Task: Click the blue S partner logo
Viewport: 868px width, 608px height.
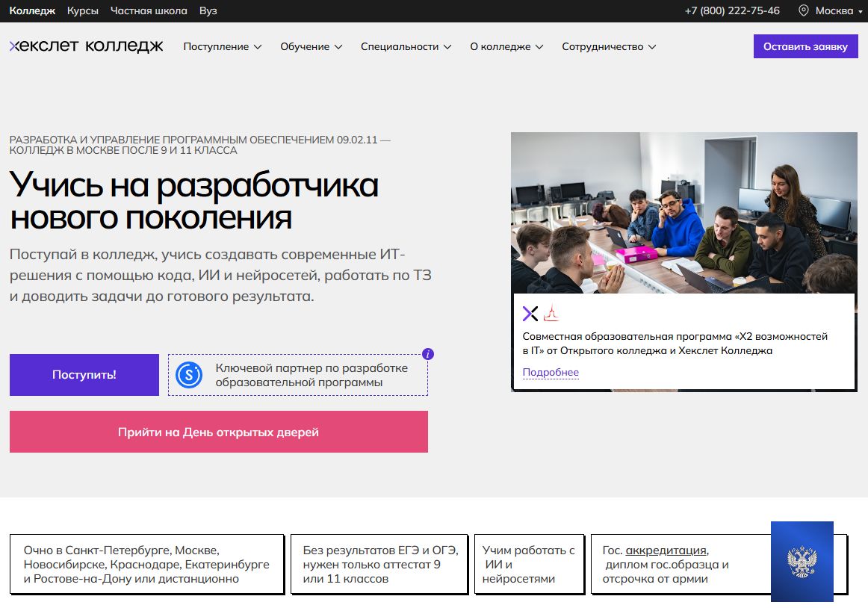Action: [189, 375]
